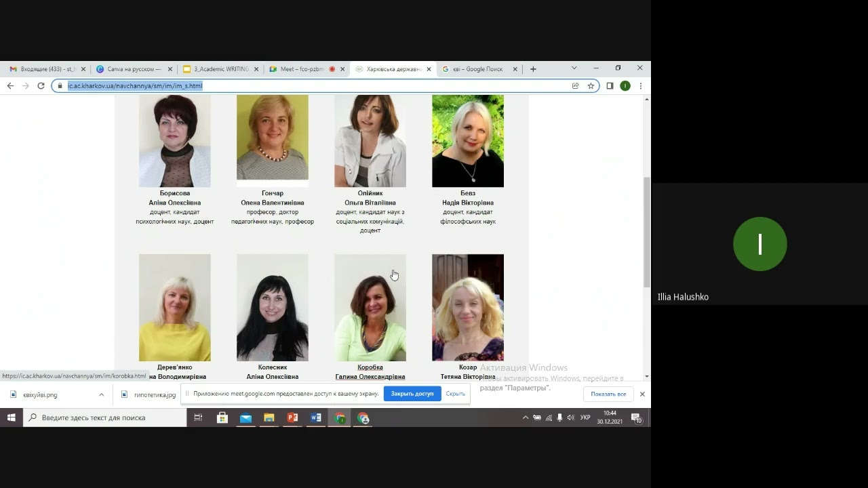Viewport: 868px width, 488px height.
Task: Click the Windows search box
Action: [x=105, y=418]
